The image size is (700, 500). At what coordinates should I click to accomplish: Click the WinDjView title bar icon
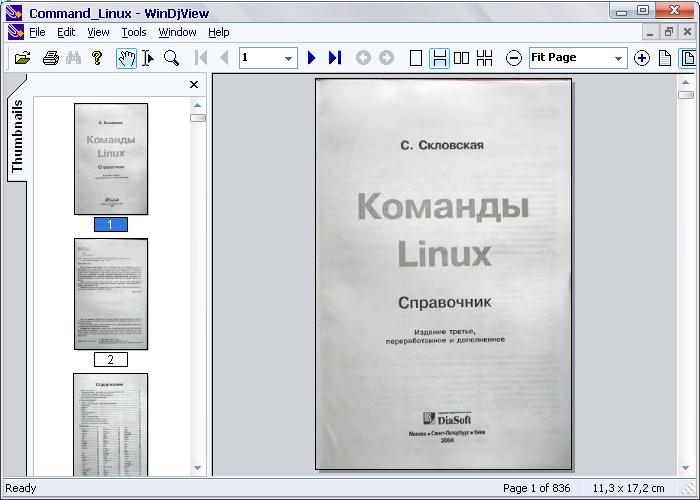coord(14,13)
